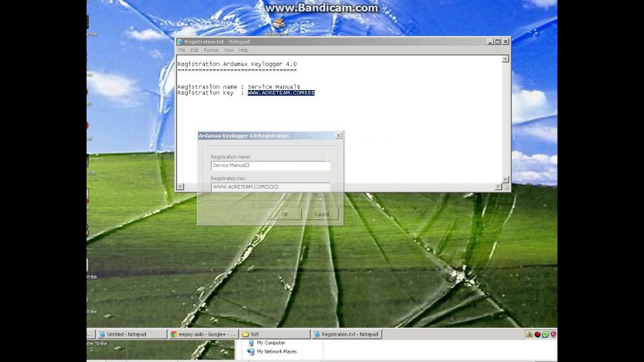Click the Notepad title bar document icon
The height and width of the screenshot is (362, 644).
(180, 42)
